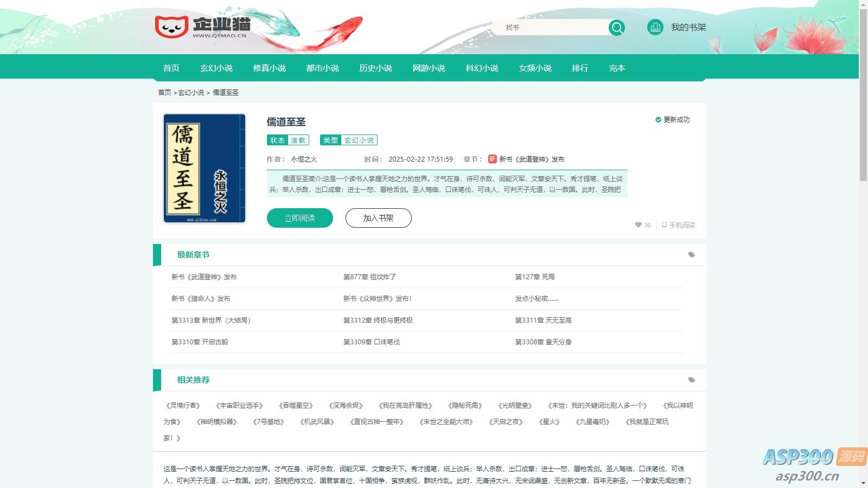The width and height of the screenshot is (868, 488).
Task: Click the 更新成功 checkmark icon
Action: (x=658, y=120)
